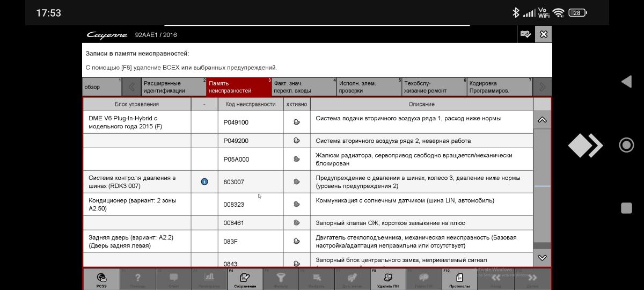Click the info icon on RDK3 007 row

pyautogui.click(x=204, y=182)
